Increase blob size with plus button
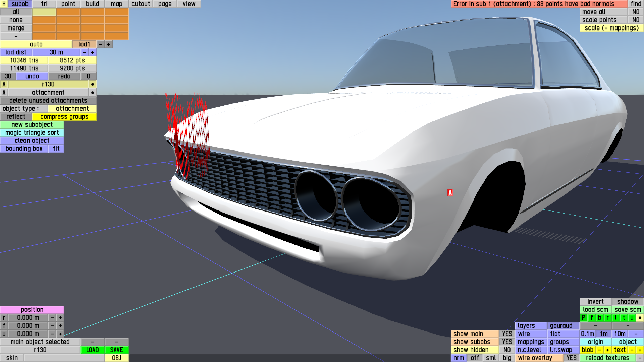644x362 pixels. point(608,350)
